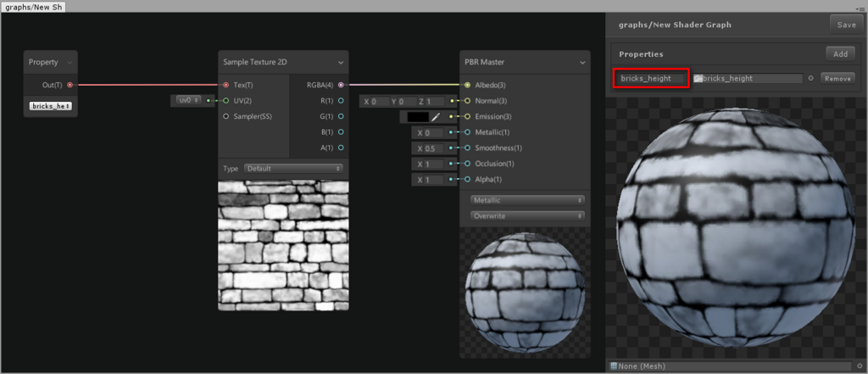Click the black Emission color swatch
The width and height of the screenshot is (868, 374).
point(418,117)
